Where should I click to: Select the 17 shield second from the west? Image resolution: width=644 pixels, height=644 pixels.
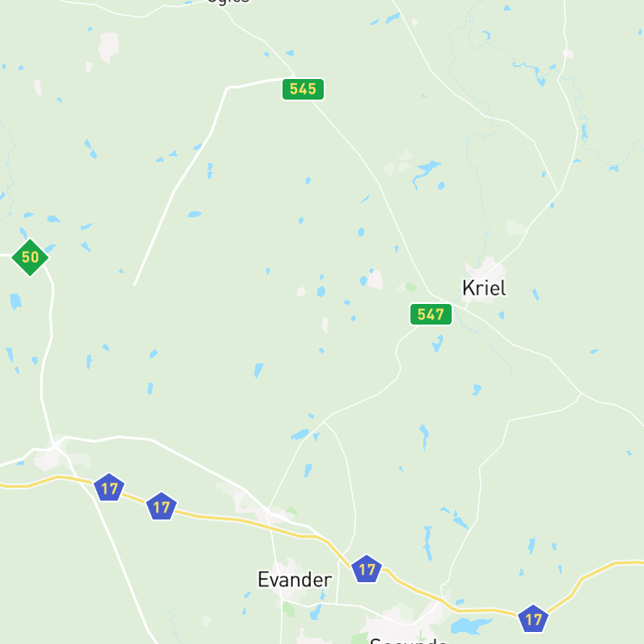click(x=161, y=507)
